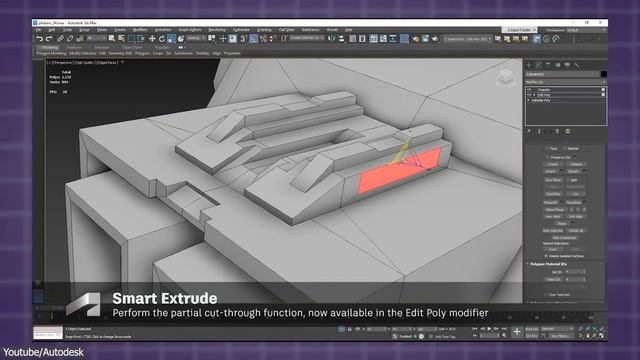Click the object color swatch beside name
Viewport: 640px width, 360px height.
[604, 74]
